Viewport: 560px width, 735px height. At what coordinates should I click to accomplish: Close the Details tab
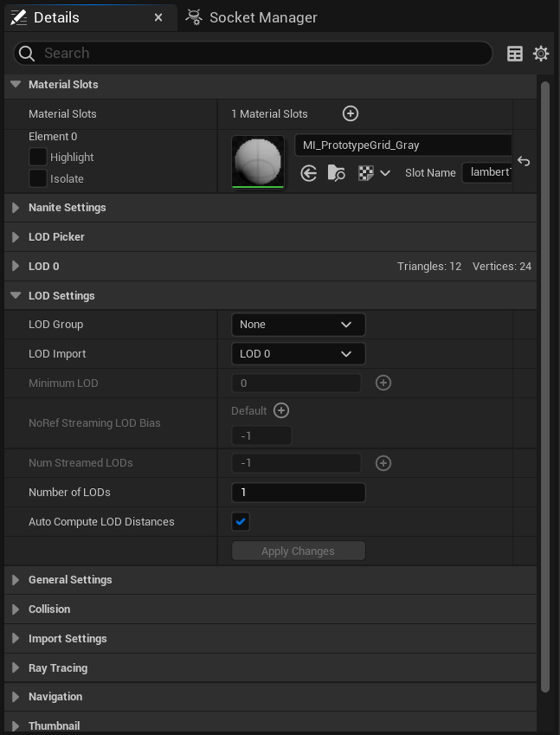[x=158, y=17]
